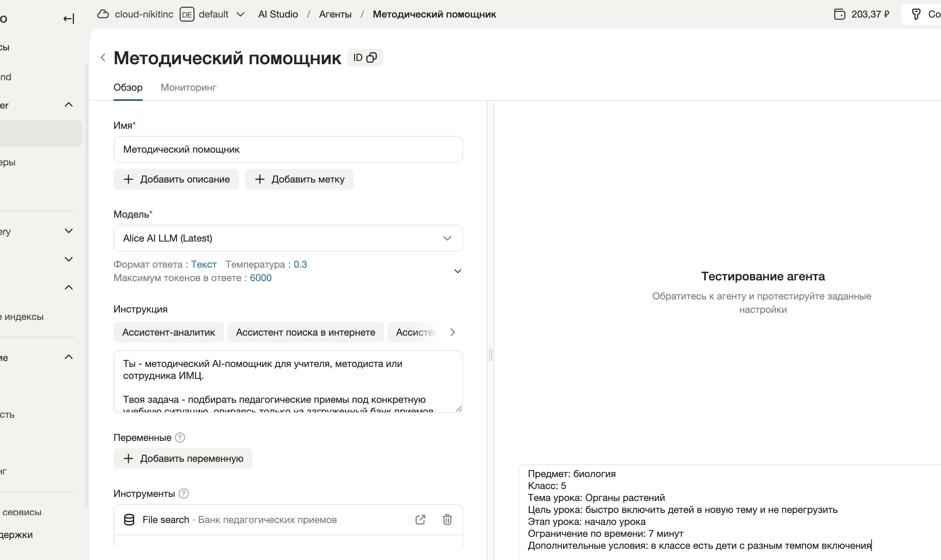Screen dimensions: 941x560
Task: Open the Модель dropdown Alice AI LLM
Action: 288,238
